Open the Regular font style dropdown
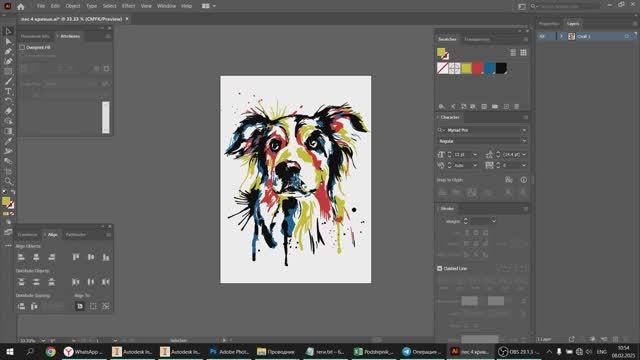This screenshot has height=360, width=640. pyautogui.click(x=524, y=141)
